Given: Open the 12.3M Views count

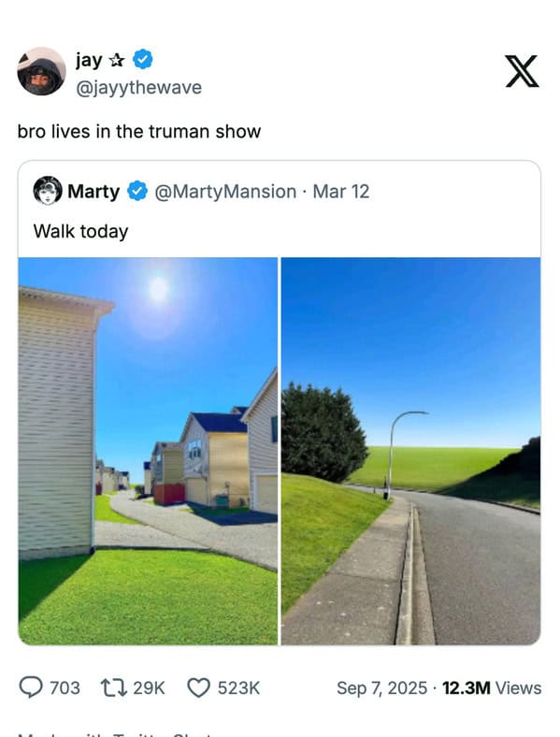Looking at the screenshot, I should click(x=492, y=688).
